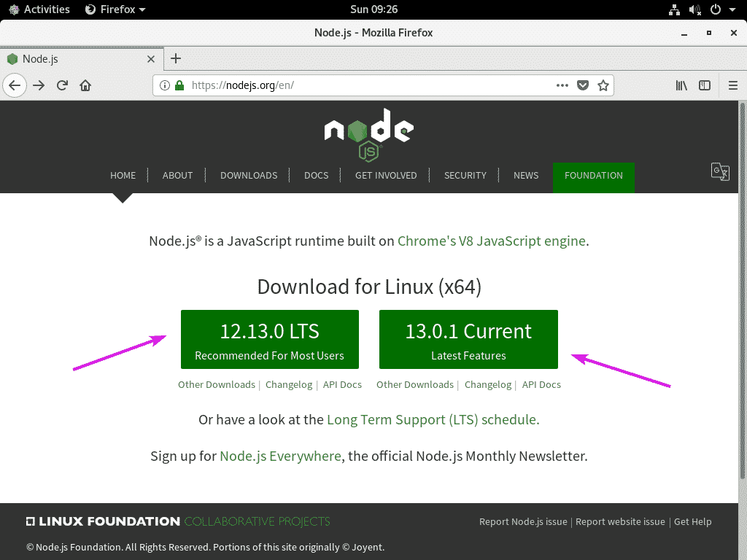Open GNOME Activities overview
The width and height of the screenshot is (747, 560).
(39, 9)
